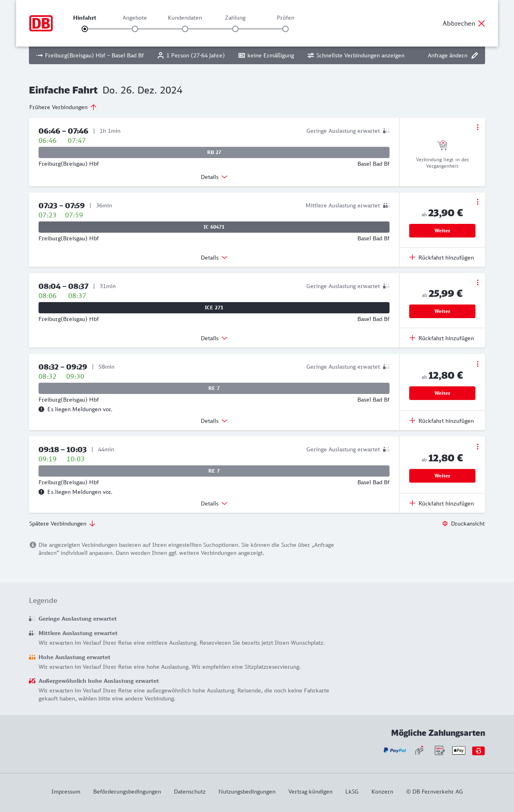This screenshot has height=812, width=514.
Task: Click the Anfrage ändern pencil icon
Action: (x=475, y=55)
